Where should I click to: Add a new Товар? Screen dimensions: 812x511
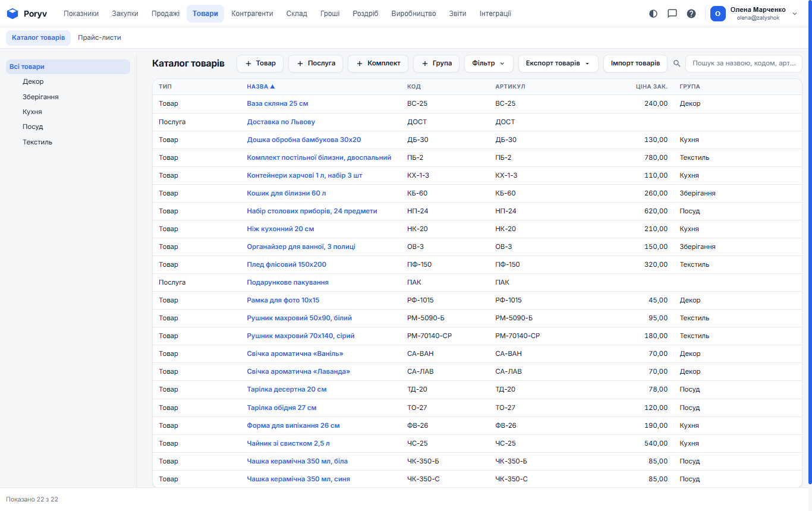pyautogui.click(x=260, y=64)
